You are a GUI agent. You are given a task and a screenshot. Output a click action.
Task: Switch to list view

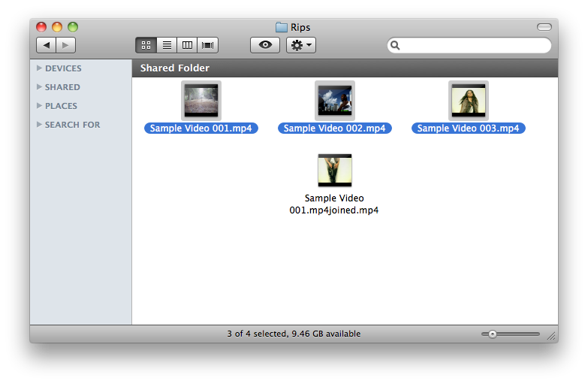[167, 45]
